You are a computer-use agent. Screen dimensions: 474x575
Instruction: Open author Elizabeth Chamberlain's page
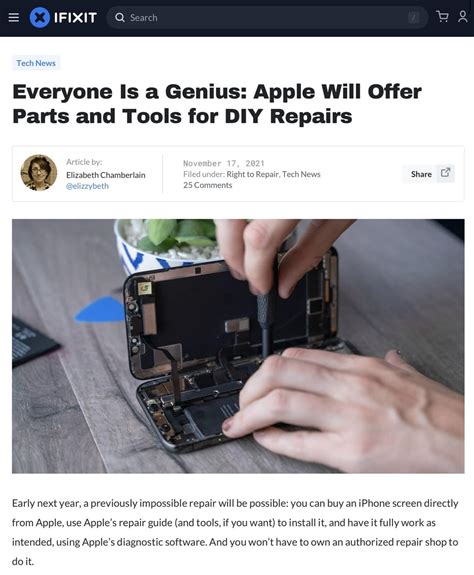click(106, 175)
